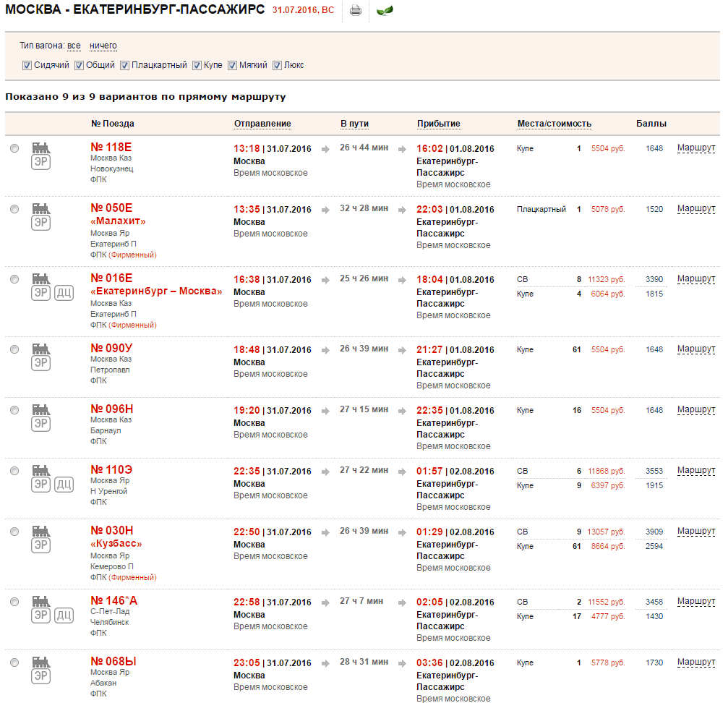Uncheck the Сидячий wagon type checkbox
This screenshot has width=728, height=703.
(27, 65)
